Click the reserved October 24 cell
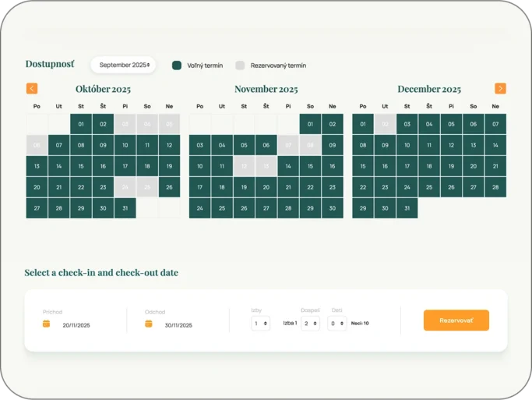The image size is (532, 400). [125, 187]
